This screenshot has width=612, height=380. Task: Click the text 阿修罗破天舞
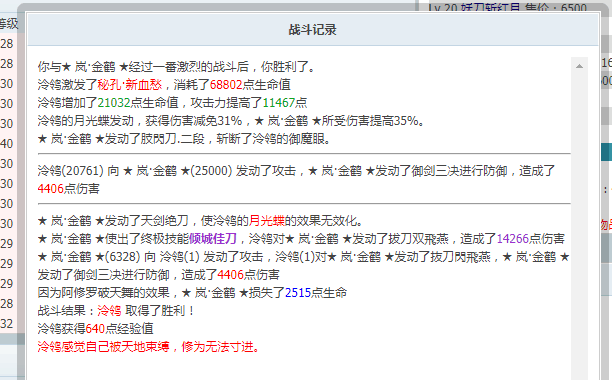click(98, 293)
